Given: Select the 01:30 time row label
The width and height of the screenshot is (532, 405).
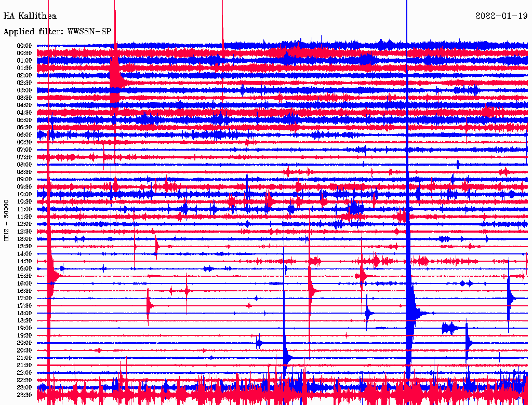Looking at the screenshot, I should click(x=24, y=68).
